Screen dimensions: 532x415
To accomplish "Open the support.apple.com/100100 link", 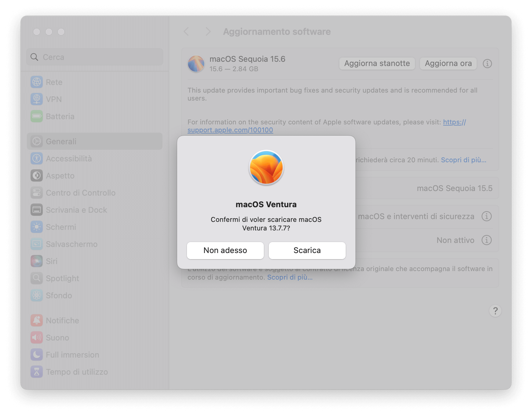I will (x=230, y=130).
